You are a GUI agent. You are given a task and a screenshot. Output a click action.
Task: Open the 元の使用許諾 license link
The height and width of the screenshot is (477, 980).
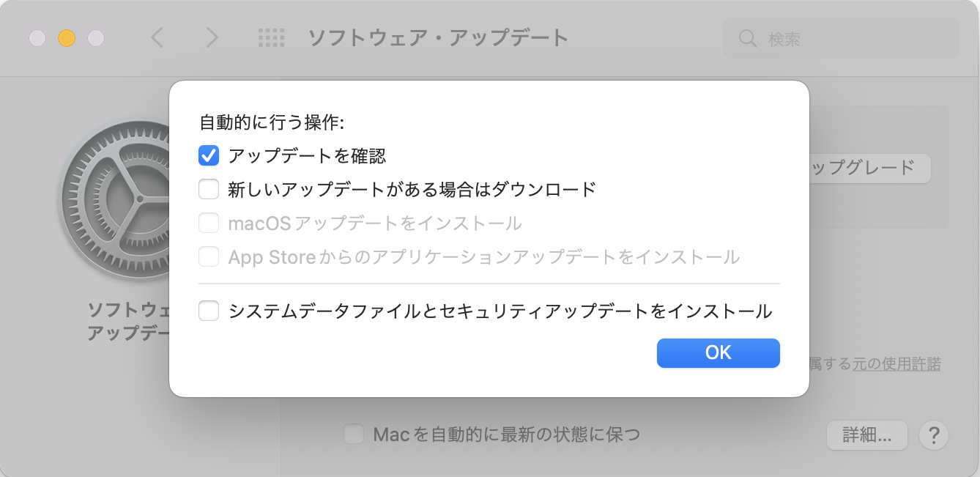[x=897, y=363]
